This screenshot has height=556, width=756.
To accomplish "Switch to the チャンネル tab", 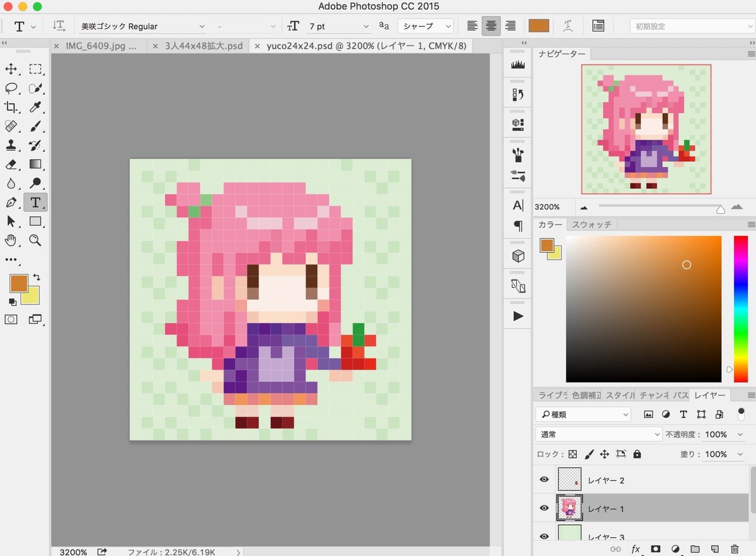I will pos(654,395).
